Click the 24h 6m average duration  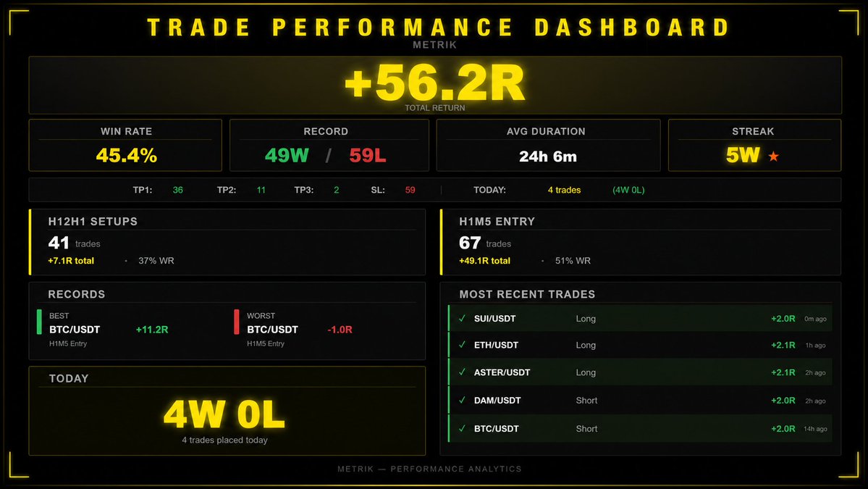coord(548,156)
